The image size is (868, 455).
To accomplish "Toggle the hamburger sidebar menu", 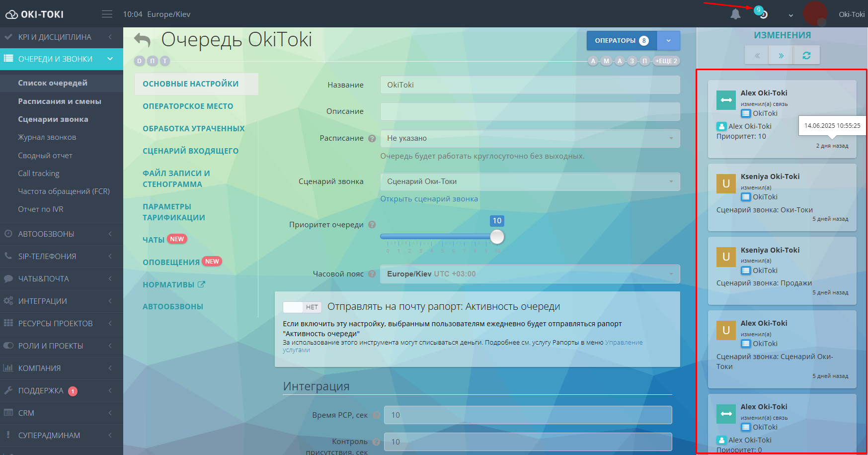I will click(x=107, y=14).
